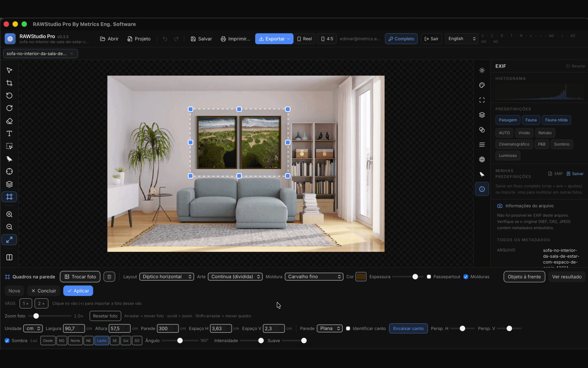Activate the object selection tool

click(x=9, y=146)
